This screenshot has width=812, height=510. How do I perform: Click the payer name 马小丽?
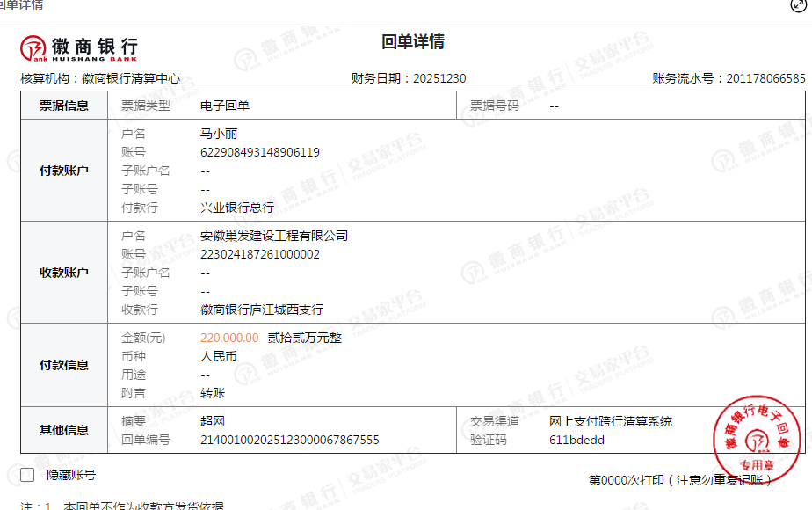(219, 134)
